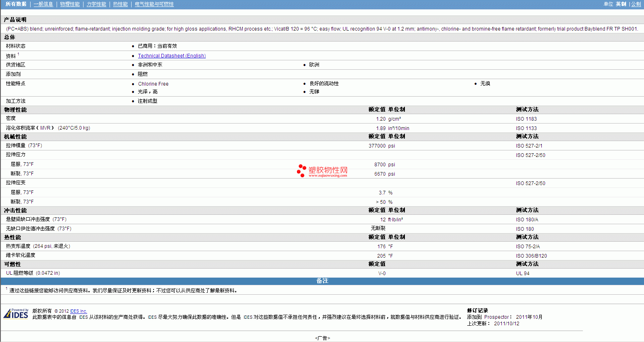Click the MVR link in 溶化体积流率
Image resolution: width=644 pixels, height=342 pixels.
pos(46,128)
